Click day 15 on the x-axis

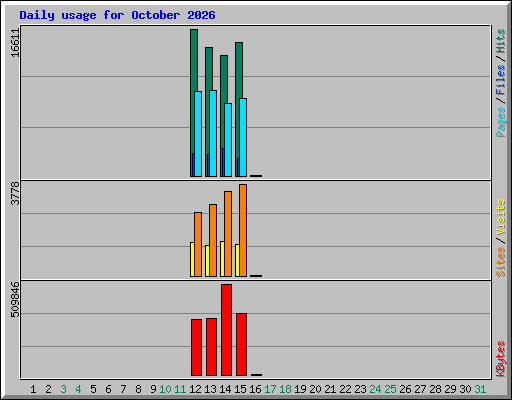[240, 389]
